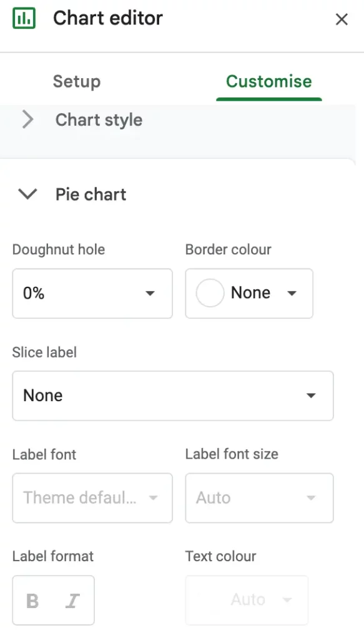The height and width of the screenshot is (640, 364).
Task: Click the Text colour dropdown arrow
Action: pyautogui.click(x=287, y=600)
